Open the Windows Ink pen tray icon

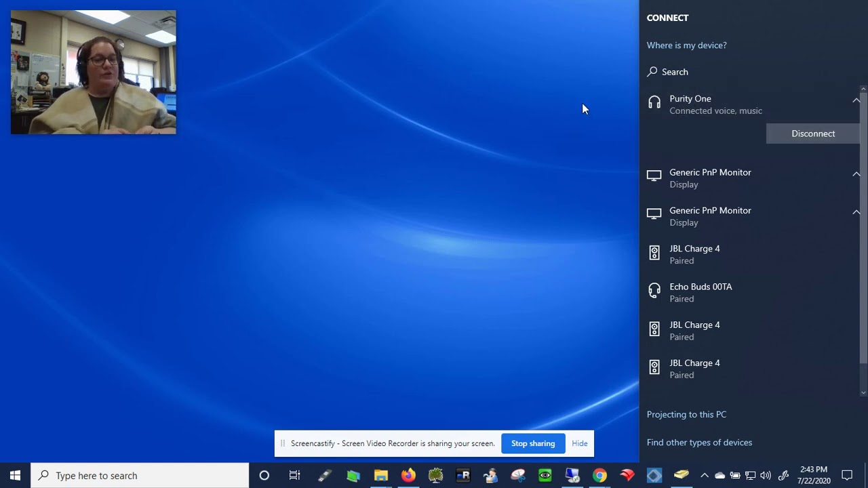pyautogui.click(x=783, y=475)
